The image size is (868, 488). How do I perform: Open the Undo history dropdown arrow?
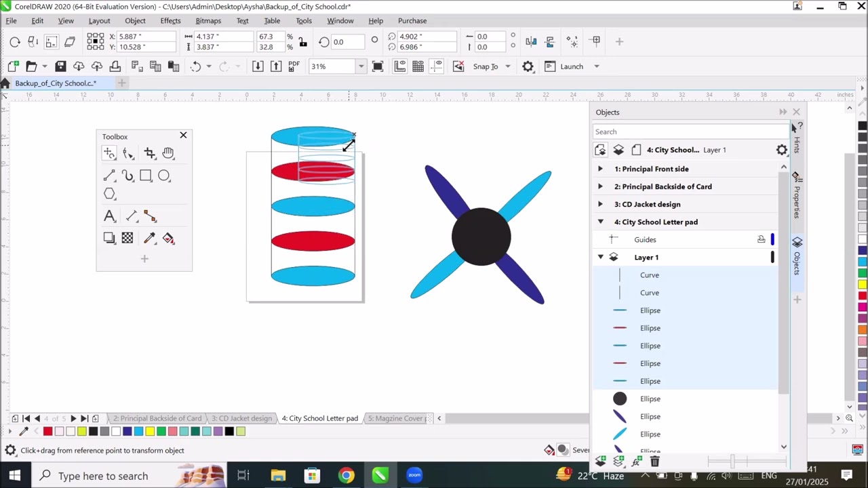[208, 66]
